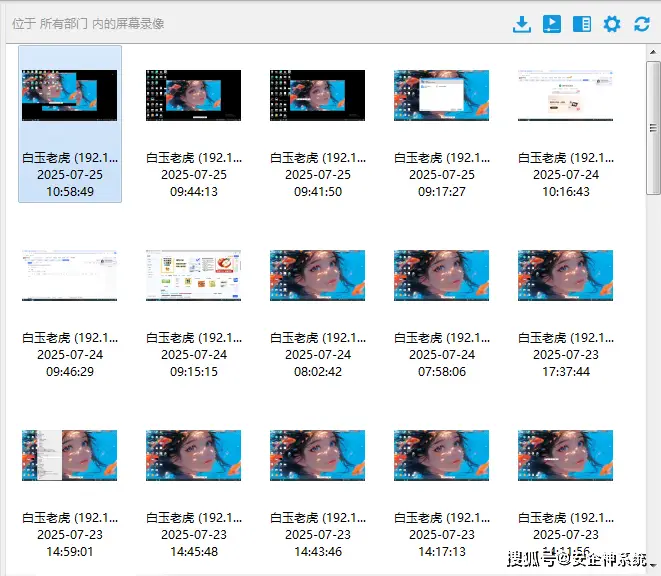
Task: Refresh the screen recording list
Action: click(x=642, y=24)
